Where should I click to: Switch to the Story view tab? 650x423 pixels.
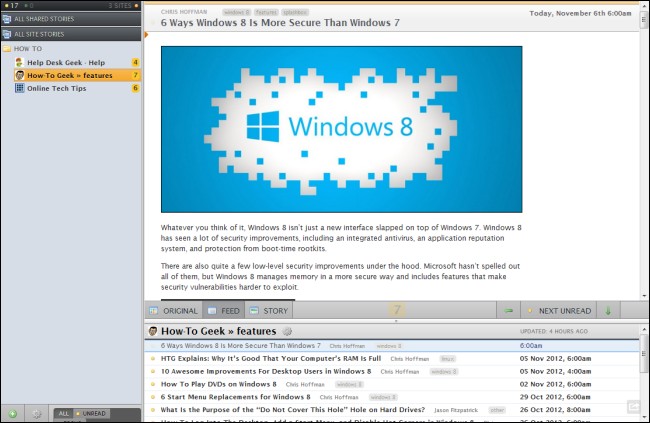click(x=269, y=311)
